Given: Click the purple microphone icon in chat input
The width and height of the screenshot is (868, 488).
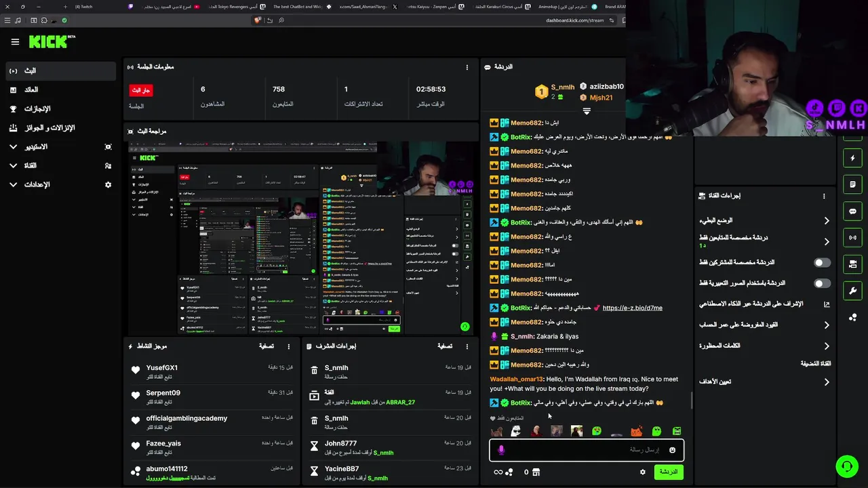Looking at the screenshot, I should pyautogui.click(x=501, y=450).
